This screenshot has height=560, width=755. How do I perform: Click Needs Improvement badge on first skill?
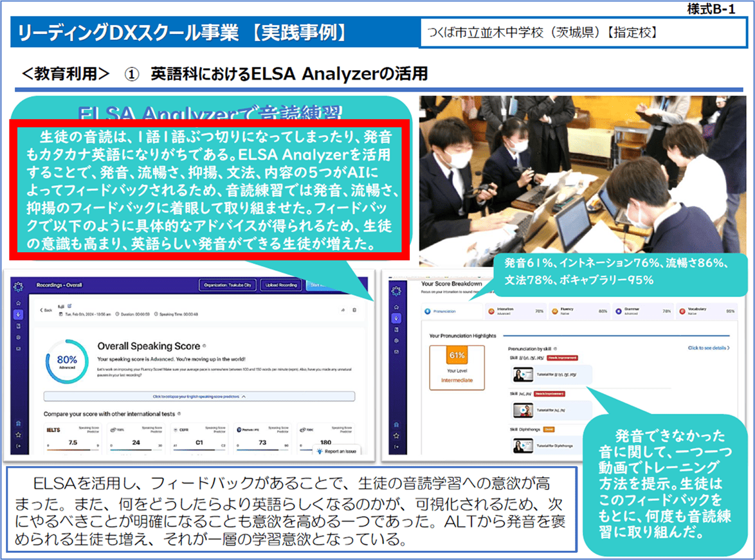563,357
